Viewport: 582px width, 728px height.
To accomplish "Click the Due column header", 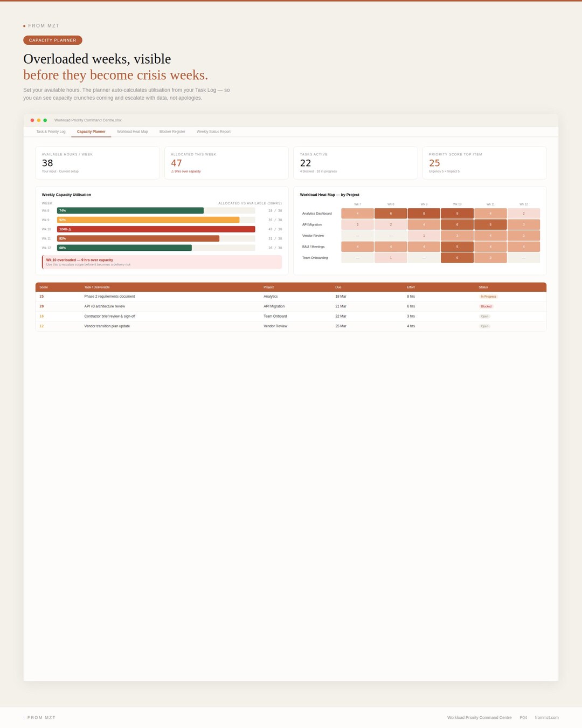I will pyautogui.click(x=338, y=287).
